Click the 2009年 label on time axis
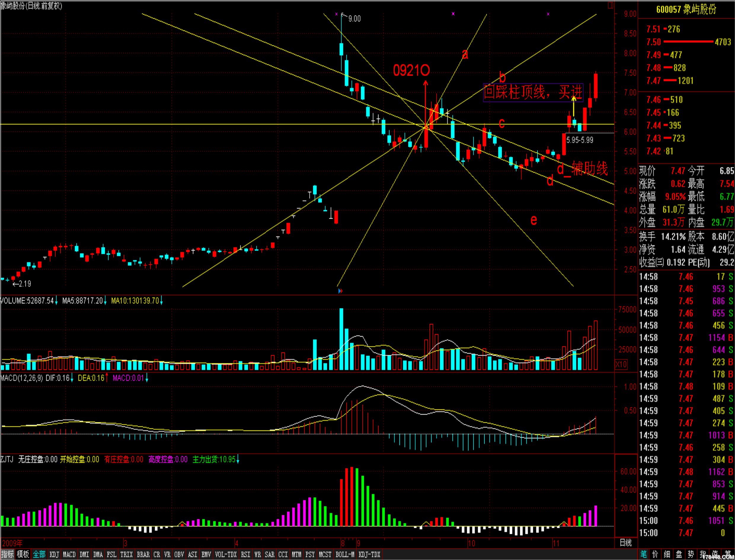Viewport: 735px width, 560px height. [x=12, y=543]
